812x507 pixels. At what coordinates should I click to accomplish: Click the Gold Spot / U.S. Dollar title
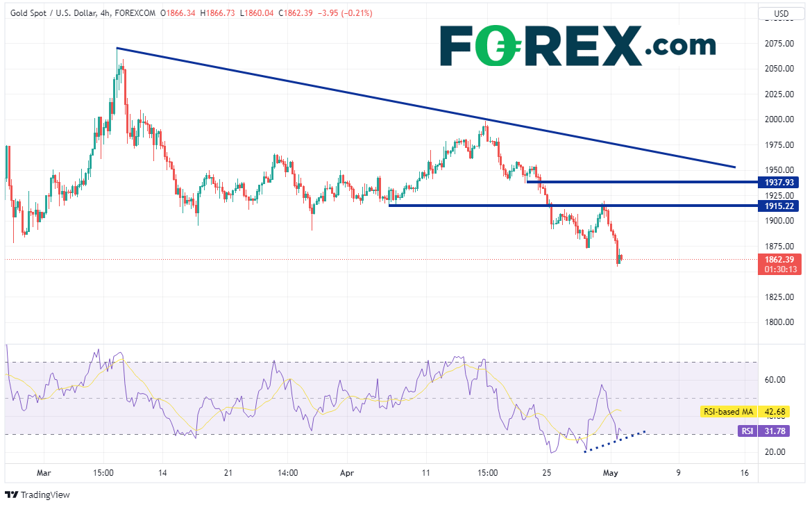[x=54, y=13]
